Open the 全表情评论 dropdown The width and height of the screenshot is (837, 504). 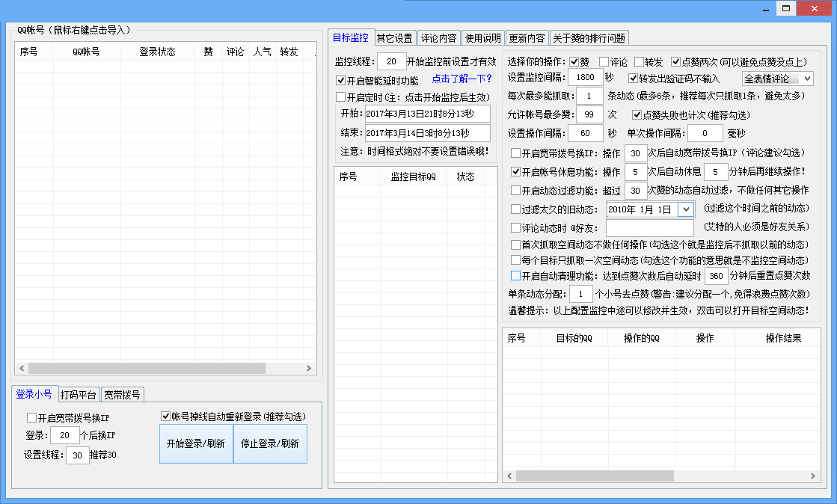(x=777, y=79)
